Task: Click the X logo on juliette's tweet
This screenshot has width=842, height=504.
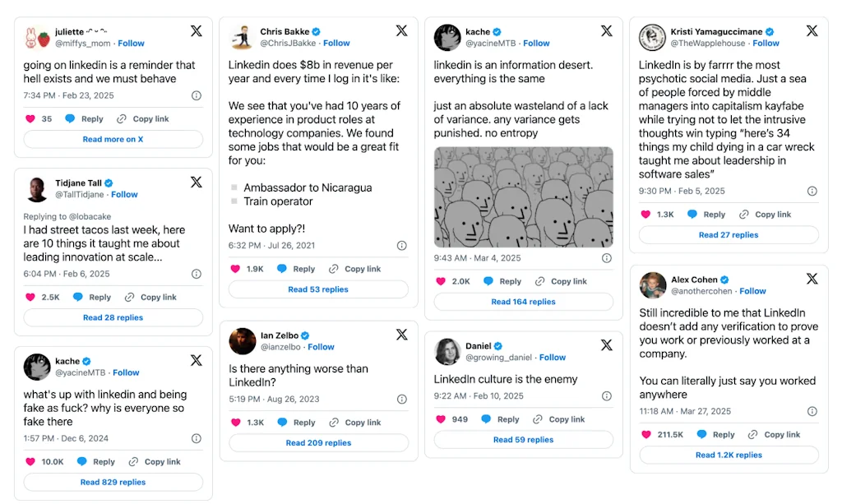Action: click(x=197, y=30)
